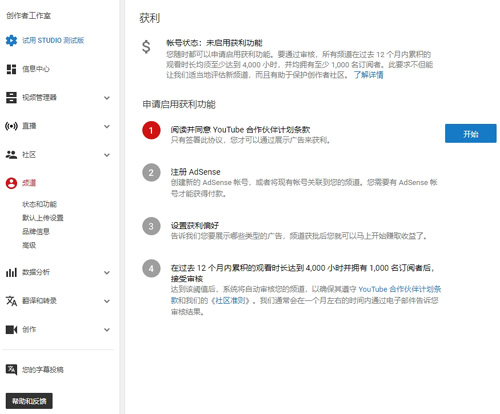The image size is (500, 414).
Task: Select 翻译和转录 in the sidebar
Action: 39,301
